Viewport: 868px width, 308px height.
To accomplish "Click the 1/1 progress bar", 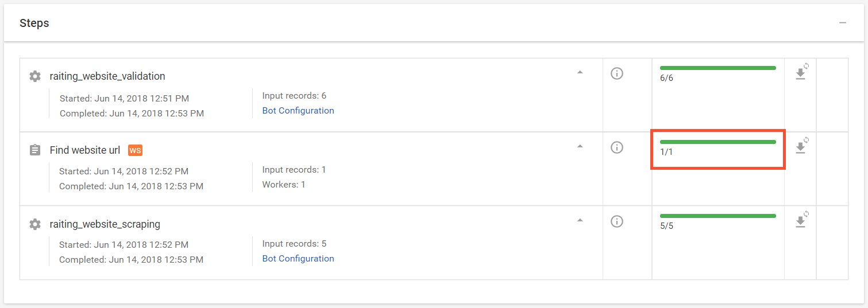I will tap(718, 142).
